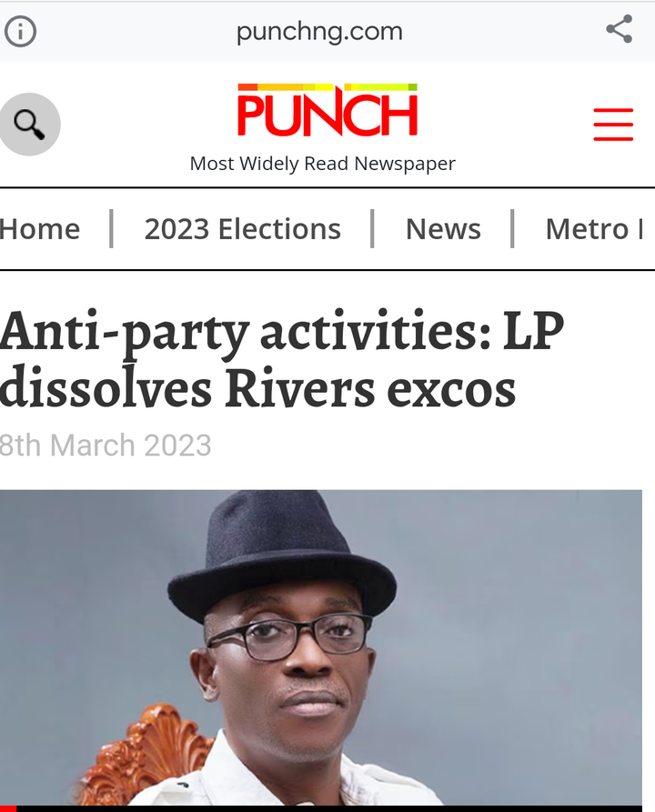Click the colored bar above PUNCH logo
The image size is (655, 812).
pyautogui.click(x=327, y=87)
